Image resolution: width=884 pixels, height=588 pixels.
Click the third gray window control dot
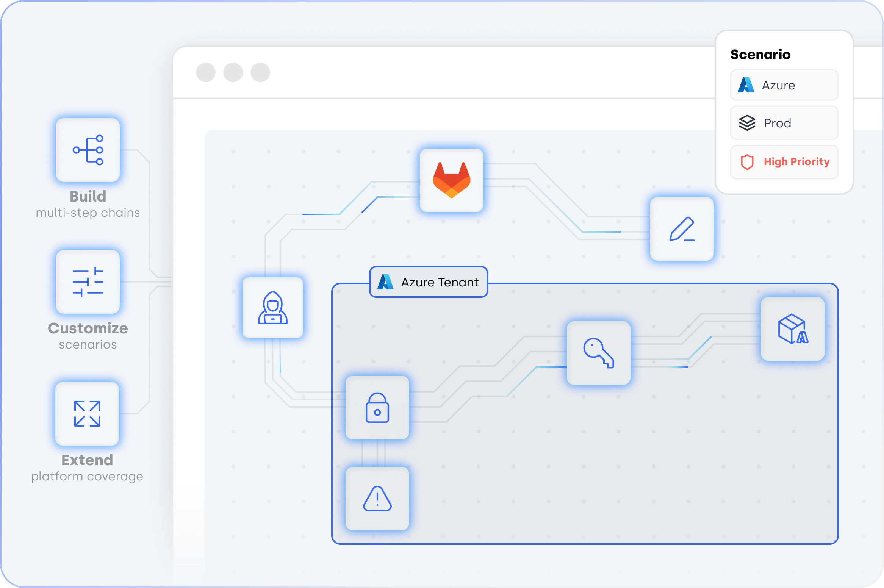coord(260,72)
